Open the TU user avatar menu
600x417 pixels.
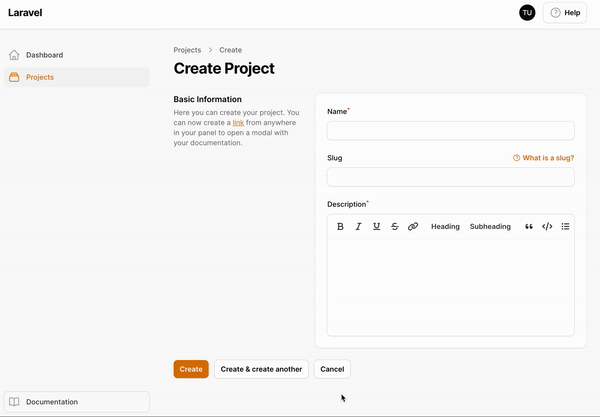527,13
